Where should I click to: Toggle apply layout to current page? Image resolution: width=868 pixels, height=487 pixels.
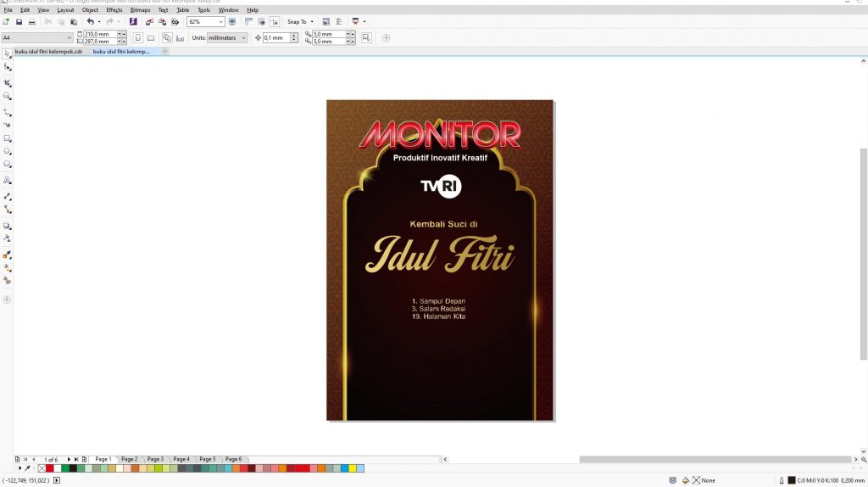pos(180,37)
